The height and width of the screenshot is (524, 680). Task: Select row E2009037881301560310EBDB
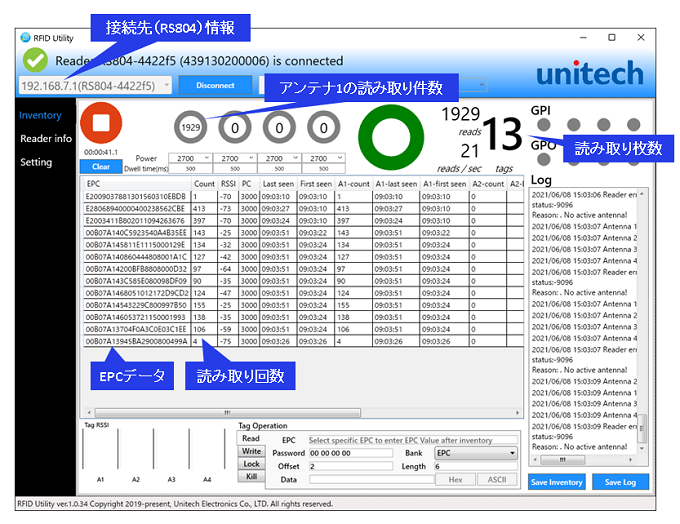click(304, 196)
